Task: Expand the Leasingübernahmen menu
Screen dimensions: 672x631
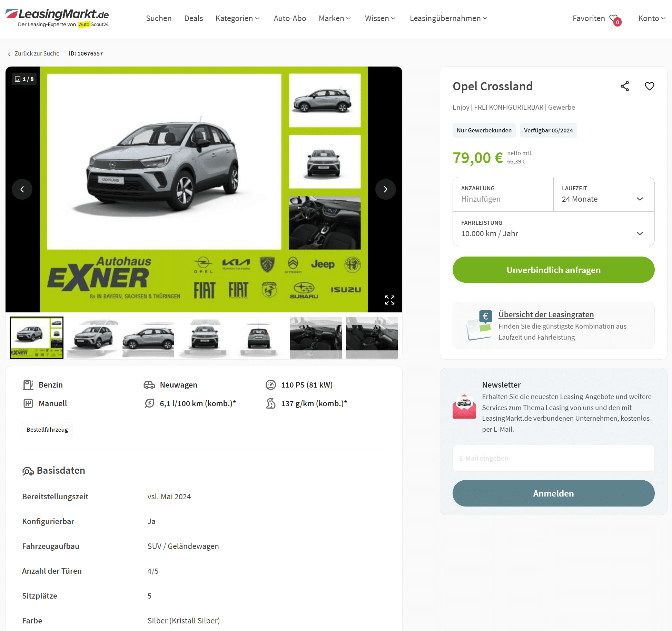Action: tap(448, 18)
